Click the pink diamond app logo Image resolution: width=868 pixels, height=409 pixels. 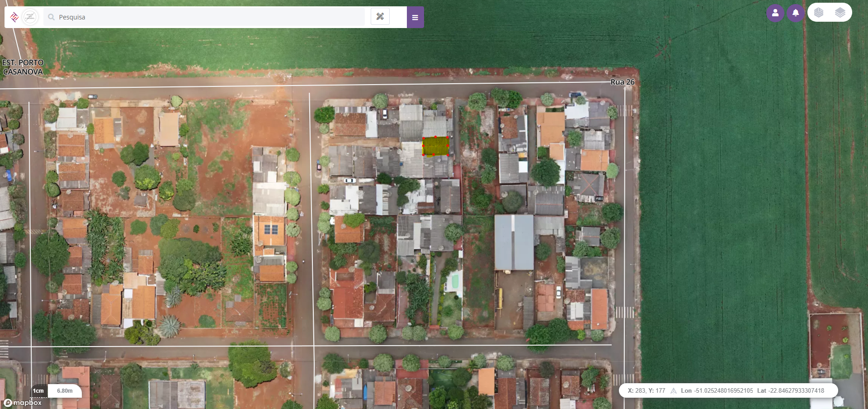[x=14, y=17]
